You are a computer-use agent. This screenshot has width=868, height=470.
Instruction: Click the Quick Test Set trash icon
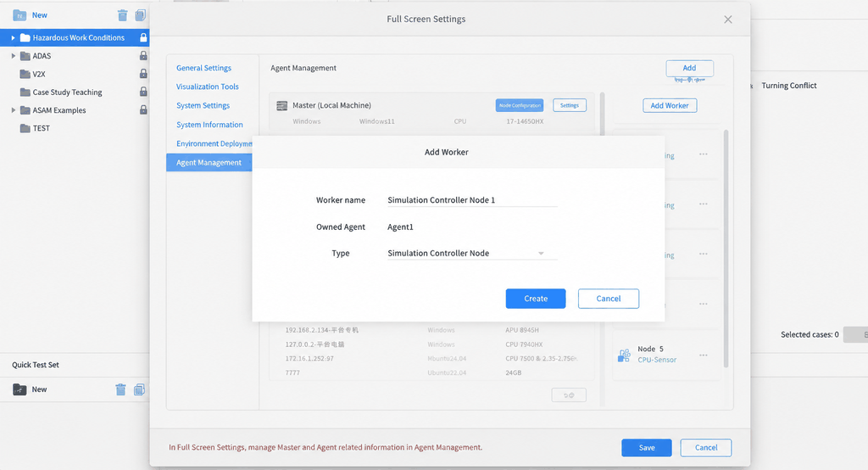[x=120, y=389]
